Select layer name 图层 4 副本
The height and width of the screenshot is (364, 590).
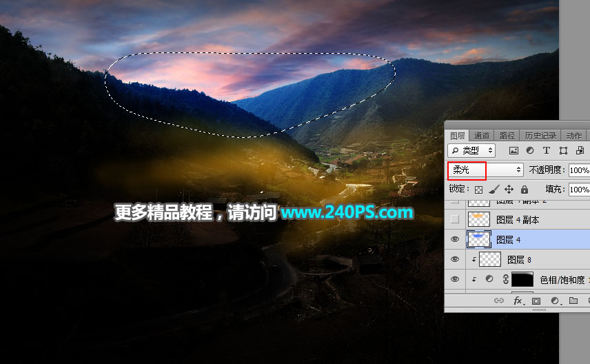point(518,220)
